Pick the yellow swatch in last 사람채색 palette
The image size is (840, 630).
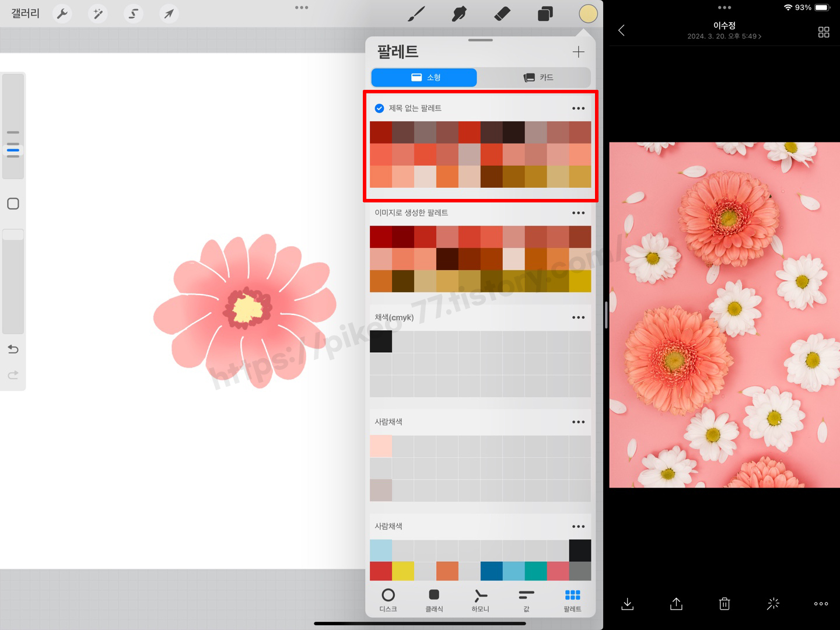pos(403,571)
